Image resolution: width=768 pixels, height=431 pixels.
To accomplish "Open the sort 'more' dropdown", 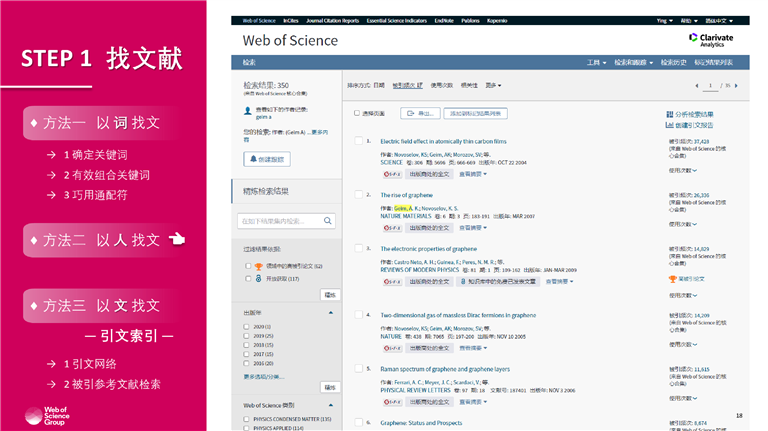I will [x=493, y=85].
